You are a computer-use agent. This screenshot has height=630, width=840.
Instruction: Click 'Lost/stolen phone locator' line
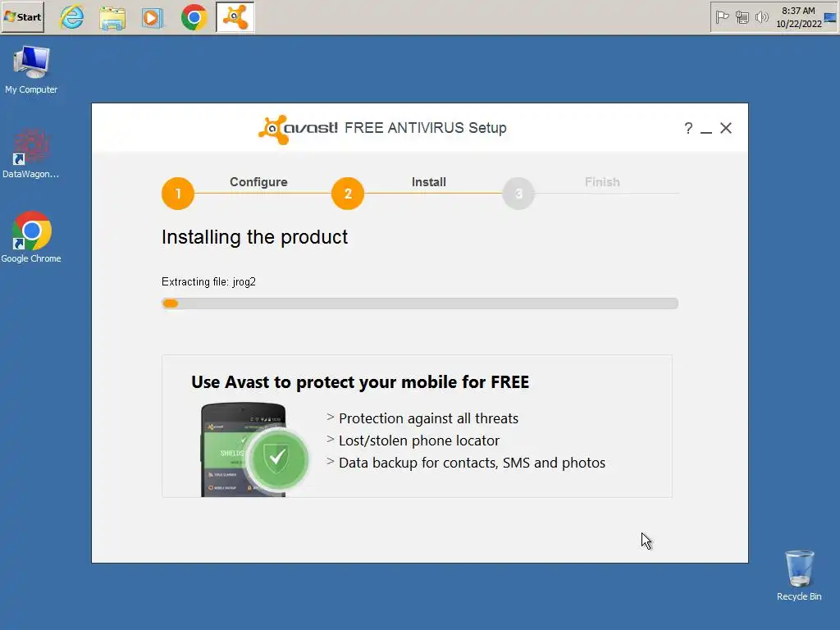[419, 441]
